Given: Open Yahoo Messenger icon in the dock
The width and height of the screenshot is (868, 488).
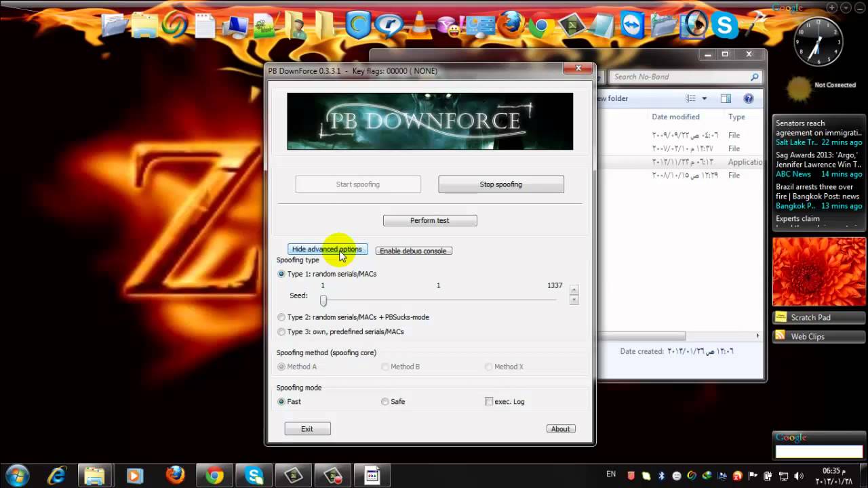Looking at the screenshot, I should (449, 27).
